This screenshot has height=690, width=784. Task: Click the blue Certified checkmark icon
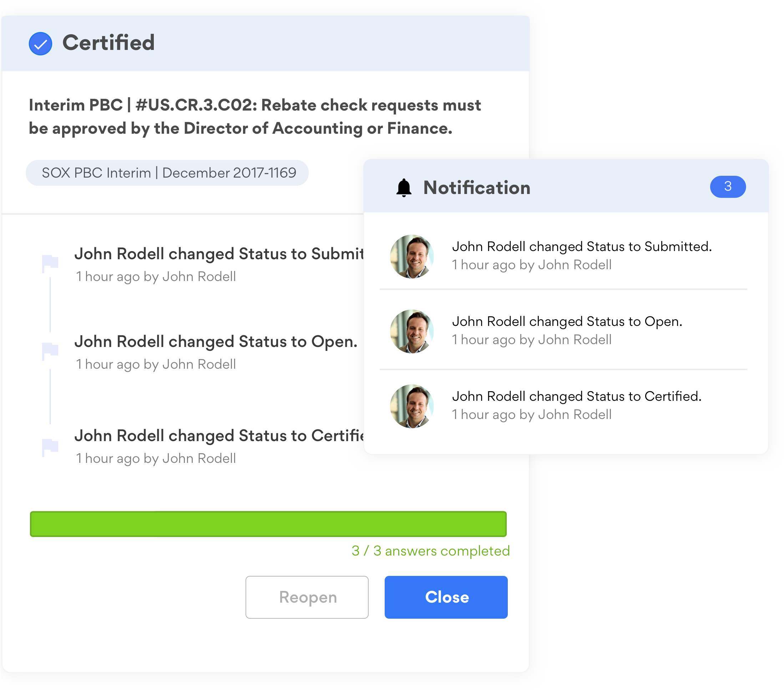[40, 44]
